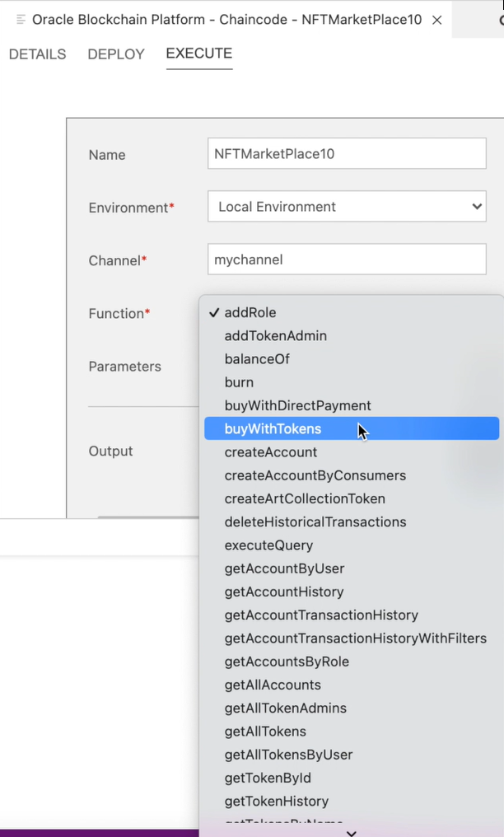Image resolution: width=504 pixels, height=837 pixels.
Task: Switch to the DETAILS tab
Action: click(x=37, y=54)
